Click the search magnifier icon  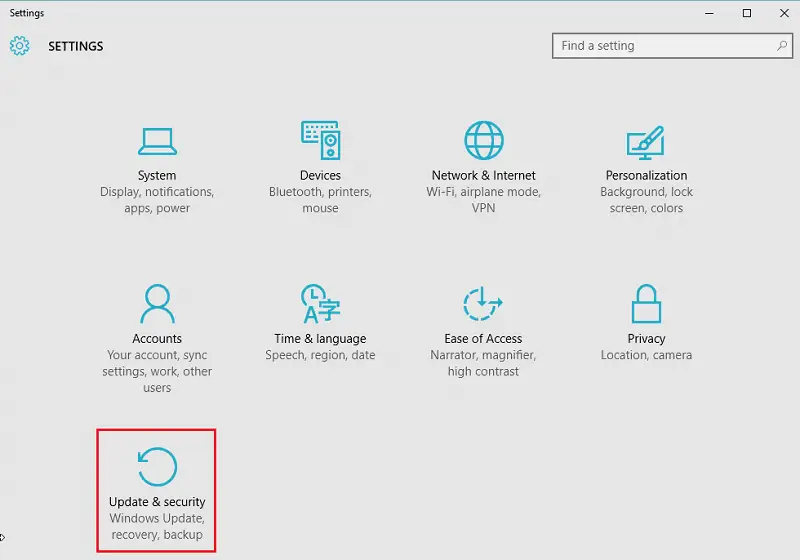click(782, 46)
